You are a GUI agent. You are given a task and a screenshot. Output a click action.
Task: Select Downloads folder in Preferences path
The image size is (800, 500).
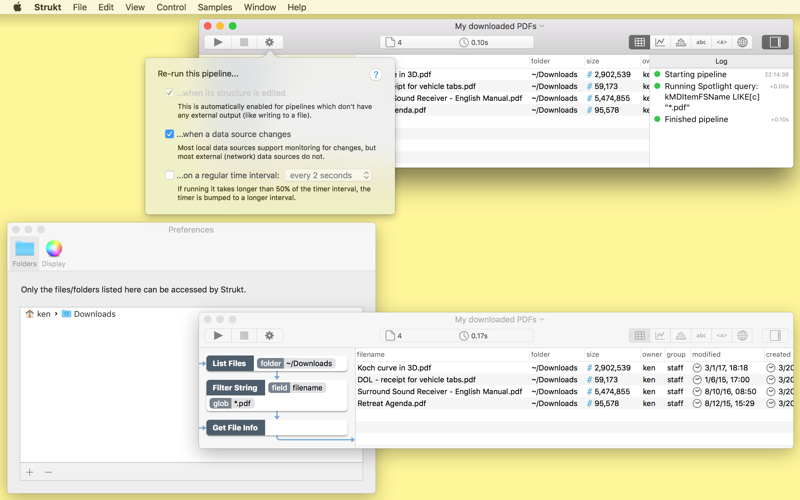pyautogui.click(x=89, y=314)
